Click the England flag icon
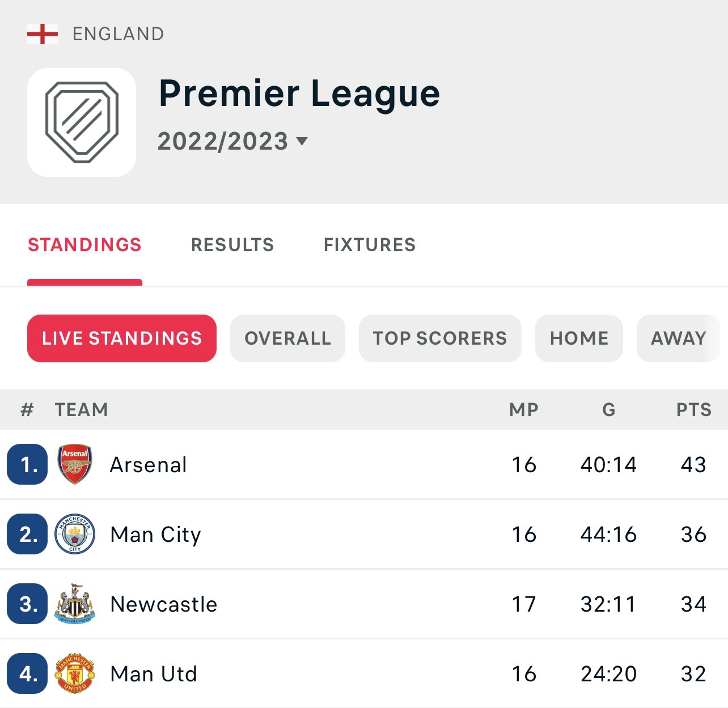 (x=43, y=34)
